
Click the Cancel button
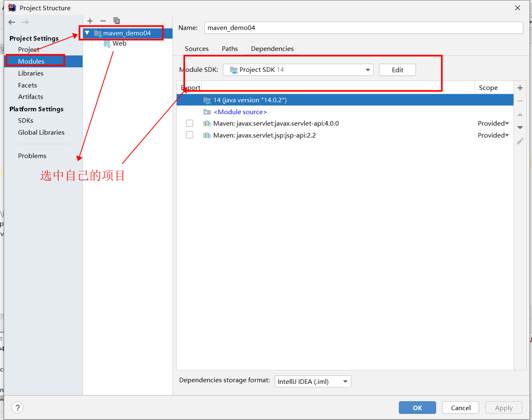(461, 408)
